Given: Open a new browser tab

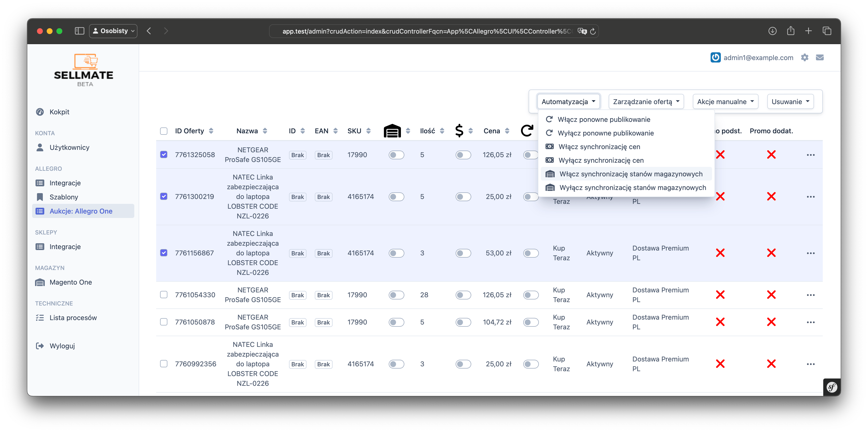Looking at the screenshot, I should point(808,31).
